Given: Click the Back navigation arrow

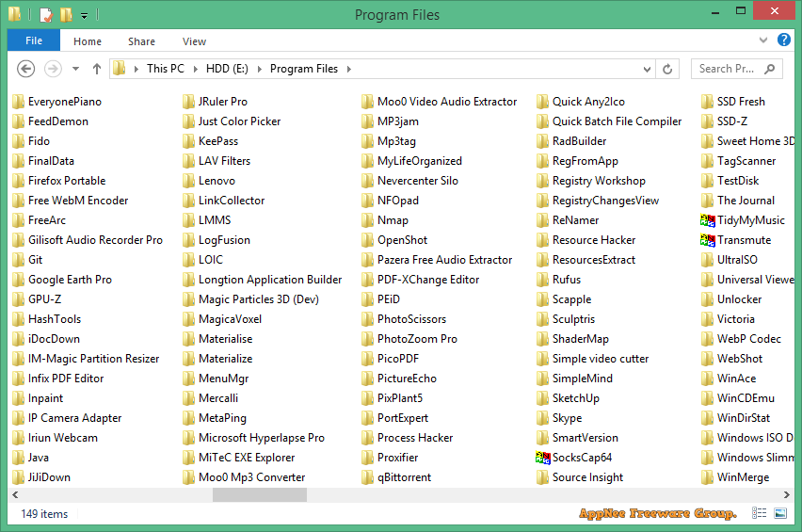Looking at the screenshot, I should pyautogui.click(x=26, y=69).
